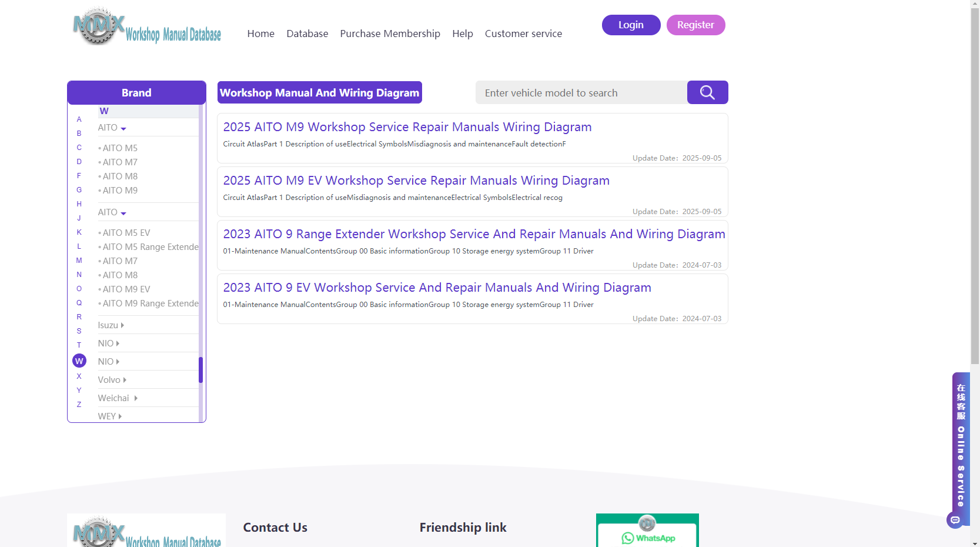Click the Login button
980x547 pixels.
tap(631, 25)
